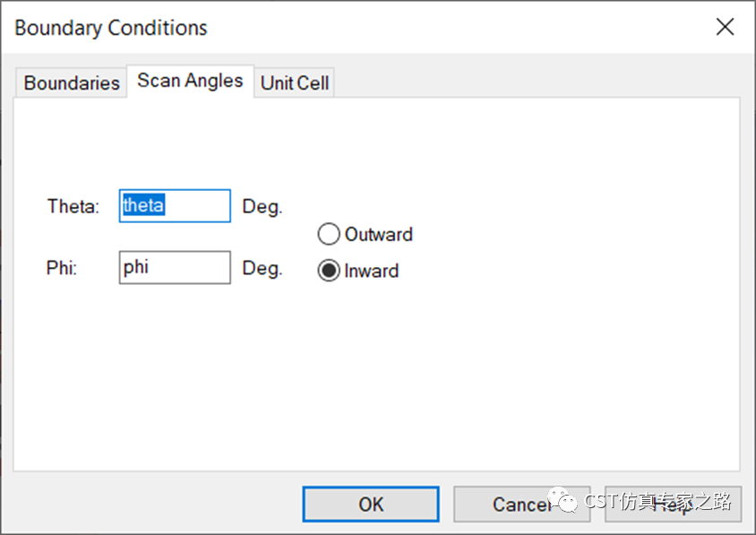The height and width of the screenshot is (535, 756).
Task: Open Help for Boundary Conditions
Action: click(x=673, y=505)
